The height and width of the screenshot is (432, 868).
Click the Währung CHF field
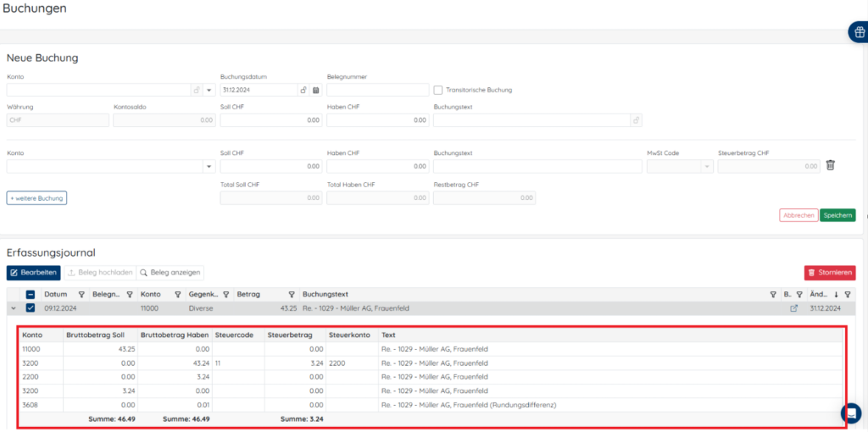pos(58,120)
